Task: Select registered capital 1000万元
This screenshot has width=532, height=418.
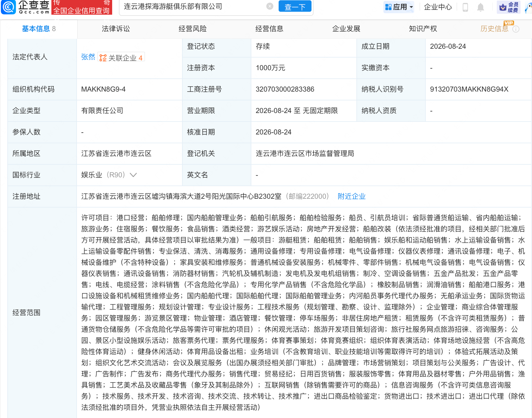Action: (x=270, y=68)
